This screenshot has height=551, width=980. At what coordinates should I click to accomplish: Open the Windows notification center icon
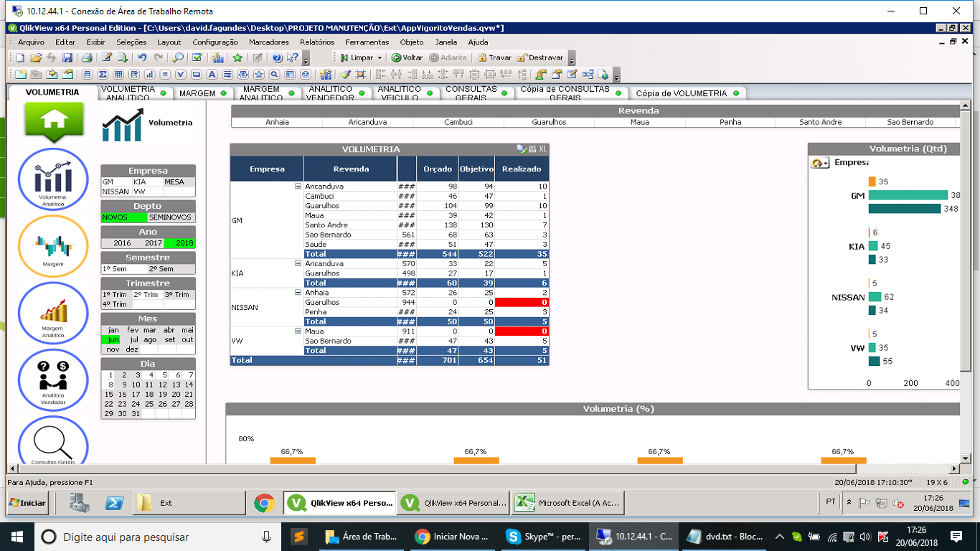click(x=956, y=537)
